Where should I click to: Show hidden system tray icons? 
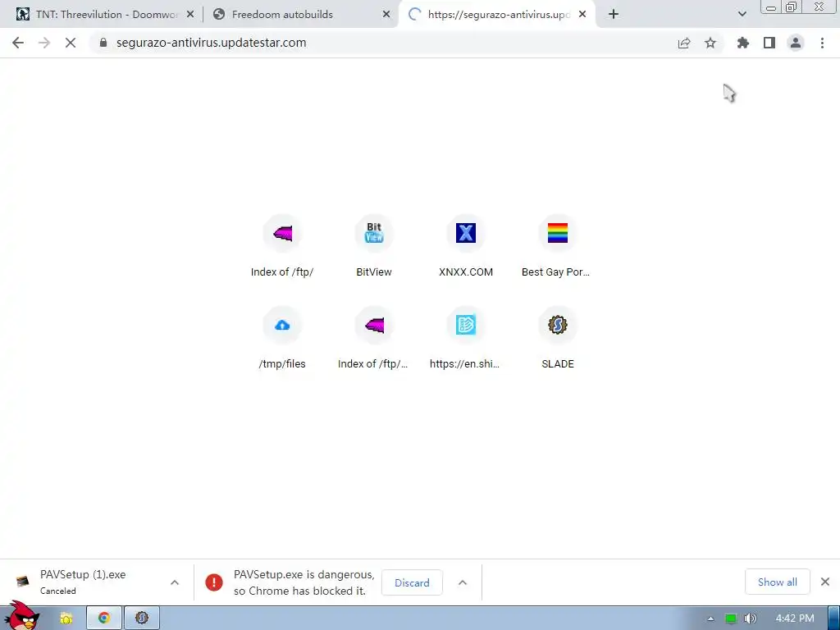click(710, 619)
